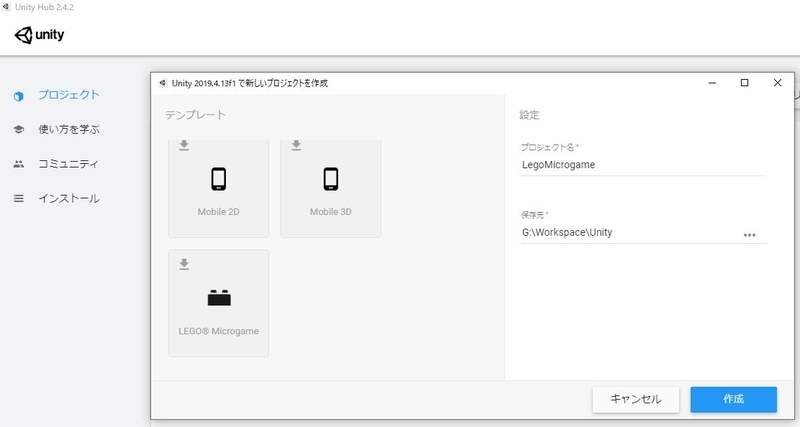Maximize the new project dialog
Screen dimensions: 800x427
(744, 83)
